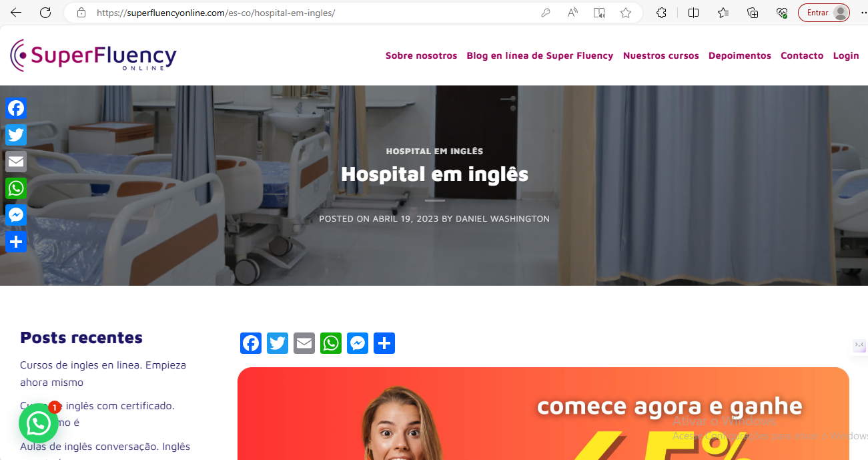Refresh the page with reload icon
The image size is (868, 460).
[x=45, y=13]
